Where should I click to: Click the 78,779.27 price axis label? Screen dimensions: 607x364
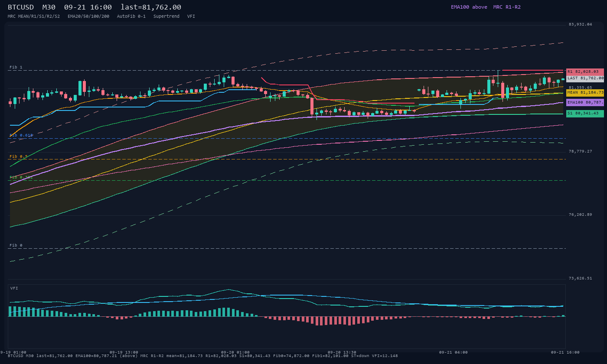(581, 151)
